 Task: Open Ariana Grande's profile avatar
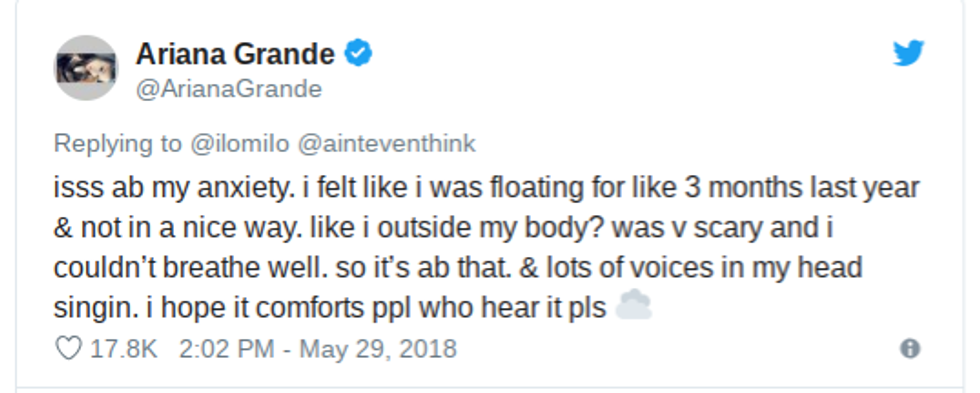[x=86, y=67]
